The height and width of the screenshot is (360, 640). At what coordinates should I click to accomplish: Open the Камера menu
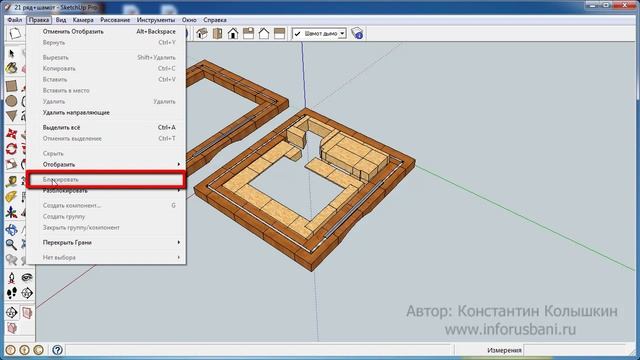coord(83,20)
